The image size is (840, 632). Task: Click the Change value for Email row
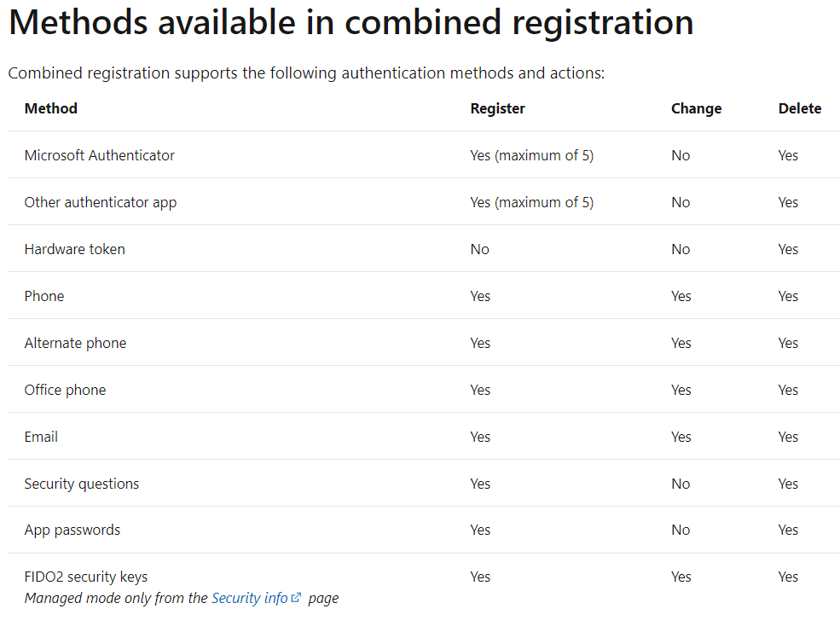(681, 437)
